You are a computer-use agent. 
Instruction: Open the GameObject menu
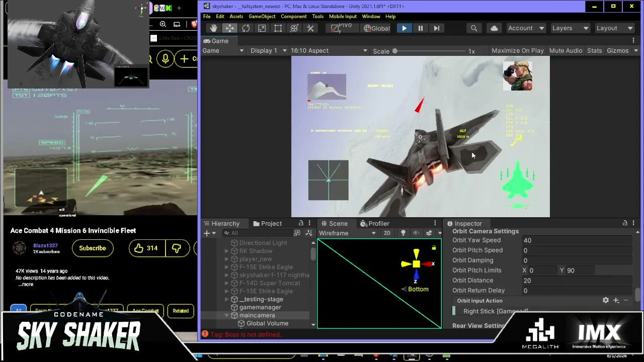click(262, 17)
